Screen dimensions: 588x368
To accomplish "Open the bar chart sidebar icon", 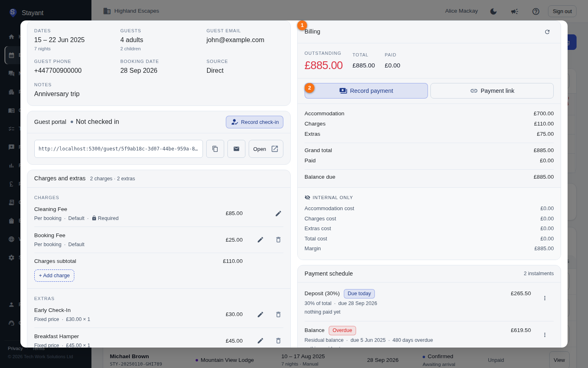I will (11, 166).
